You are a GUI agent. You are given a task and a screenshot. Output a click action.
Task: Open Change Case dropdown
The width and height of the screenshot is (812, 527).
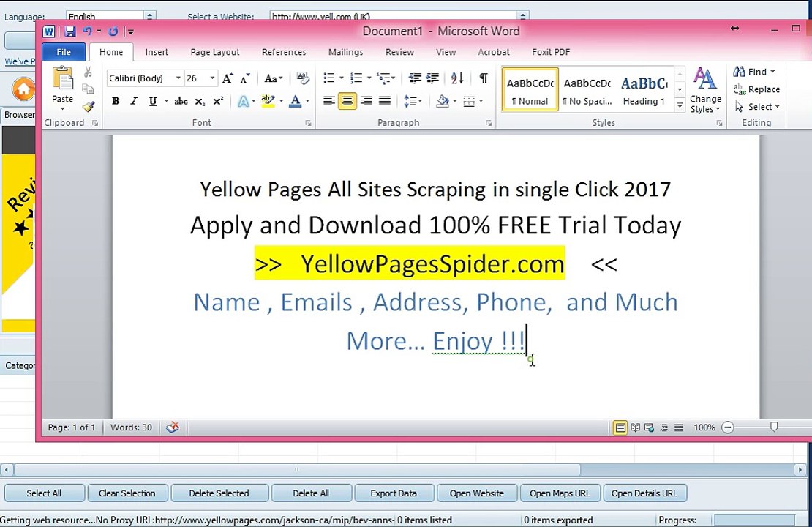(274, 78)
